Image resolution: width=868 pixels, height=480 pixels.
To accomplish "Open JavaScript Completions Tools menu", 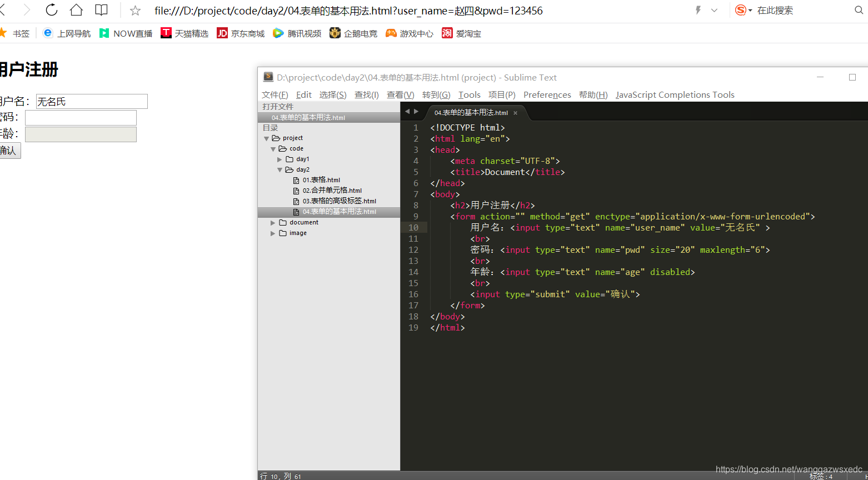I will tap(675, 94).
